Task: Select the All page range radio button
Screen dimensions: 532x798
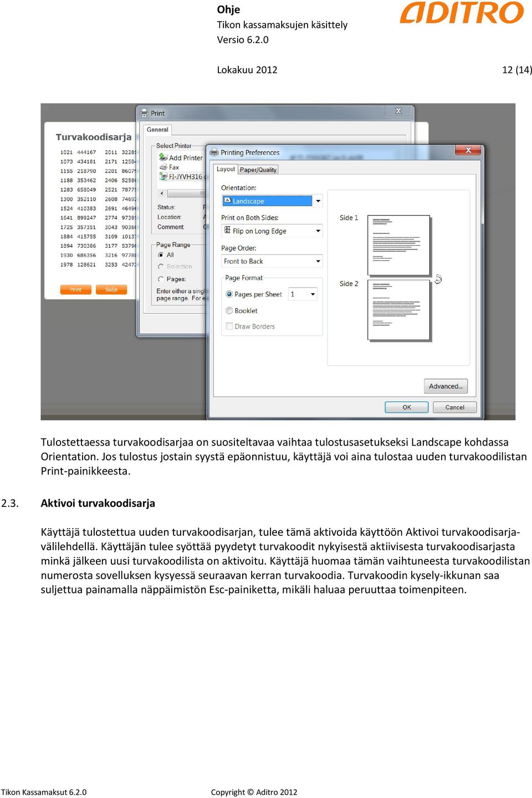Action: pos(161,255)
